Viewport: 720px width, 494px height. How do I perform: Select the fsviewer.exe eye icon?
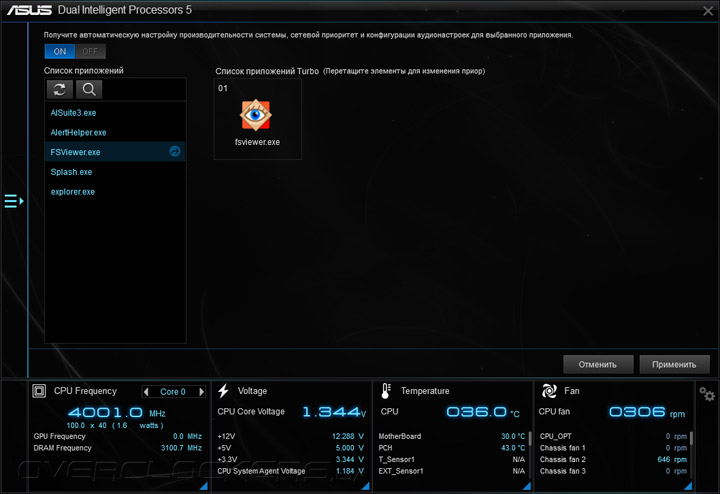256,115
